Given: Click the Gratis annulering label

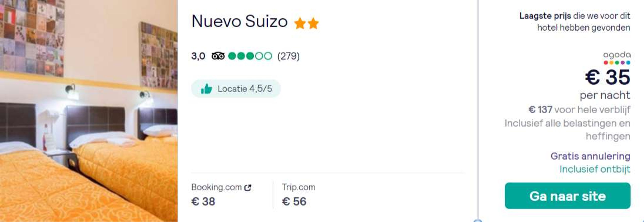Looking at the screenshot, I should [x=590, y=156].
